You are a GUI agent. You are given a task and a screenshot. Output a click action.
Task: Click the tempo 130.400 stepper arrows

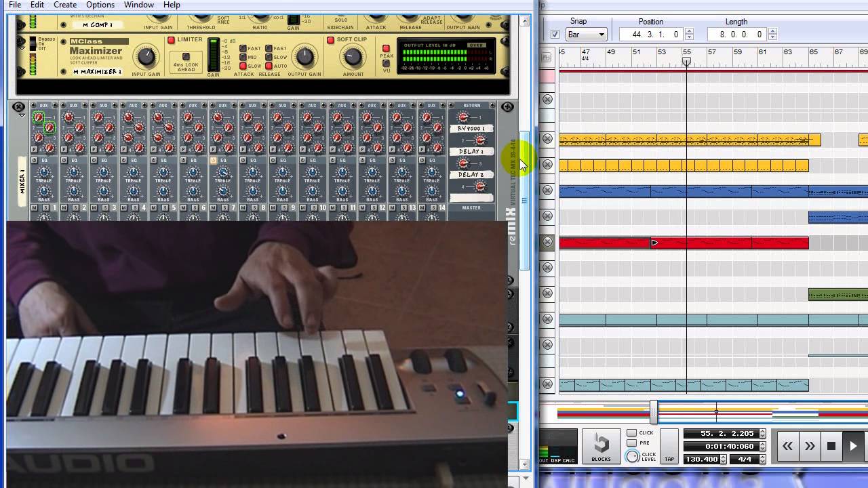click(x=724, y=459)
